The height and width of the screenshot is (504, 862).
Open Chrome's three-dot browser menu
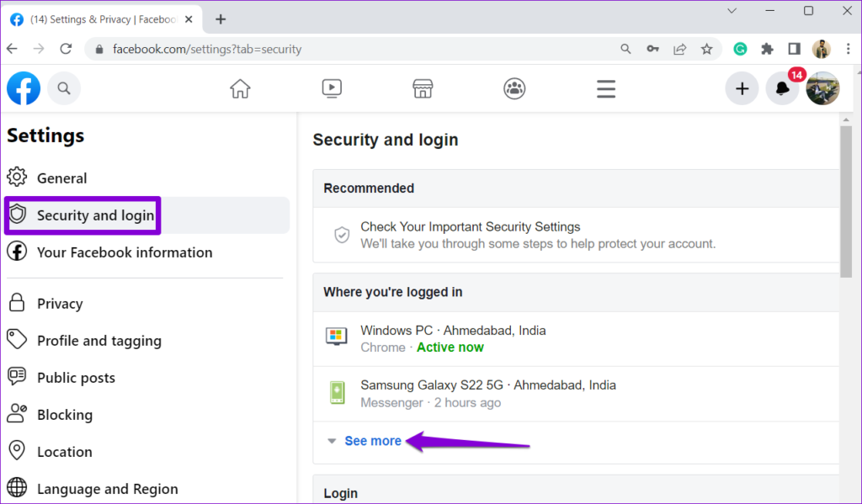[848, 49]
